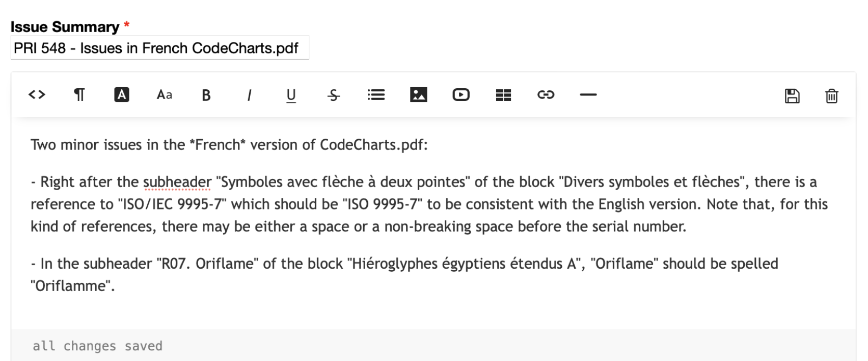This screenshot has width=868, height=361.
Task: Insert a table
Action: click(503, 95)
